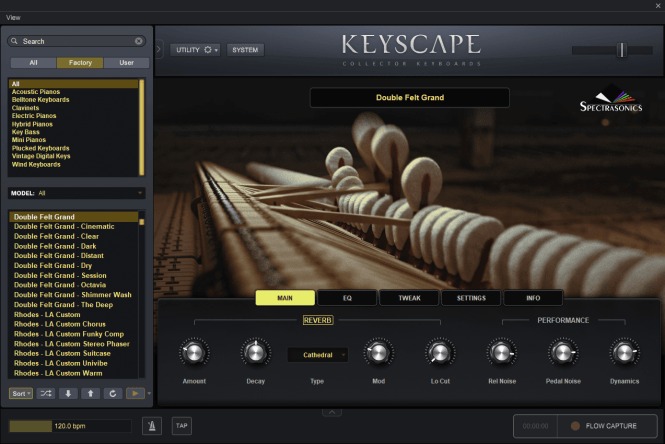The image size is (665, 444).
Task: Show Factory patches filter
Action: point(80,63)
